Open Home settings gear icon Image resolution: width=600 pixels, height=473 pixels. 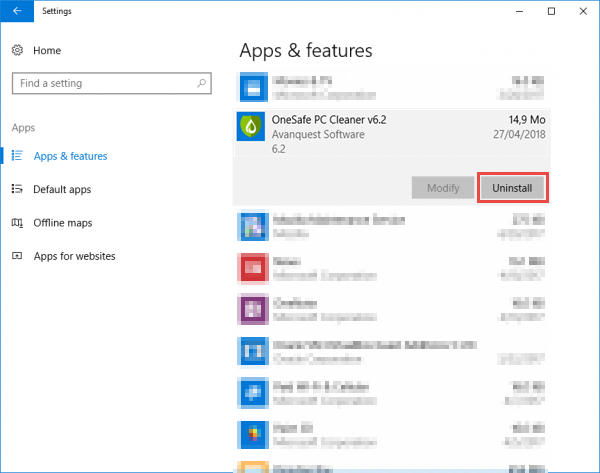17,50
